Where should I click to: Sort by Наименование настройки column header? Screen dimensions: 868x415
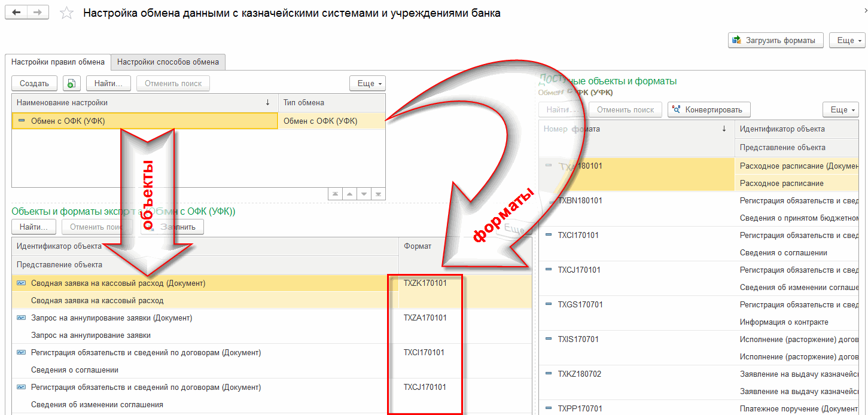(145, 103)
